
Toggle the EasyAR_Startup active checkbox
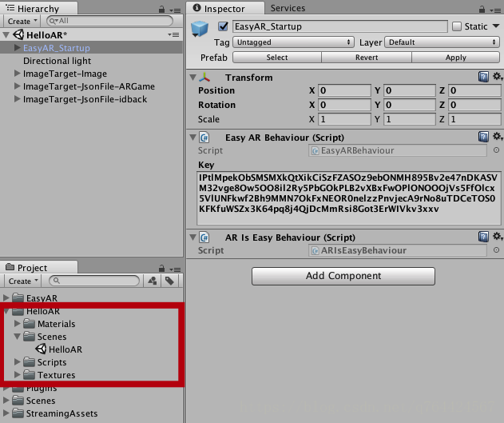pos(223,26)
